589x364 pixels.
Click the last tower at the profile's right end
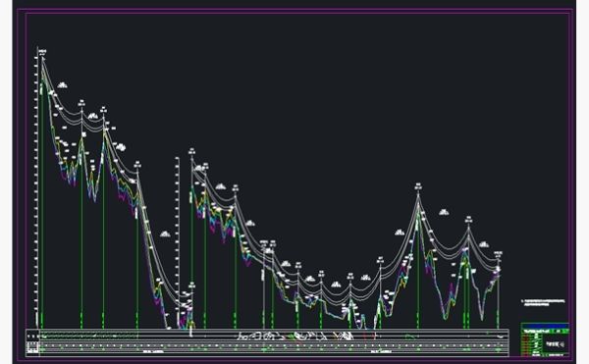tap(498, 259)
